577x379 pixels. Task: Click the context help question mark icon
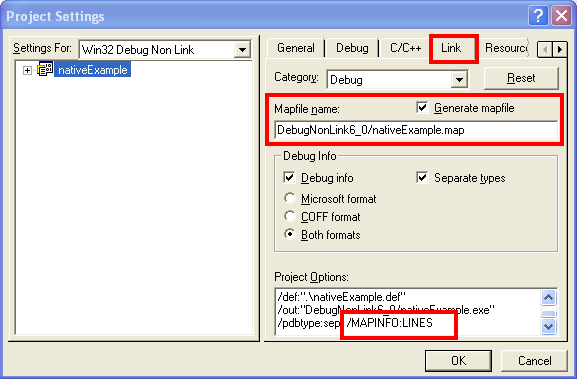coord(538,16)
